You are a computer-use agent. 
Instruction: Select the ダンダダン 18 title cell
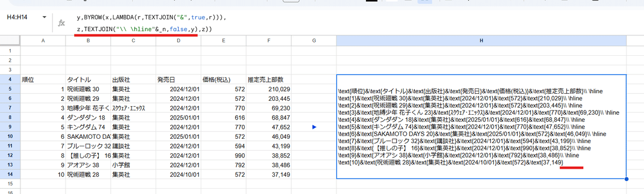[x=88, y=117]
